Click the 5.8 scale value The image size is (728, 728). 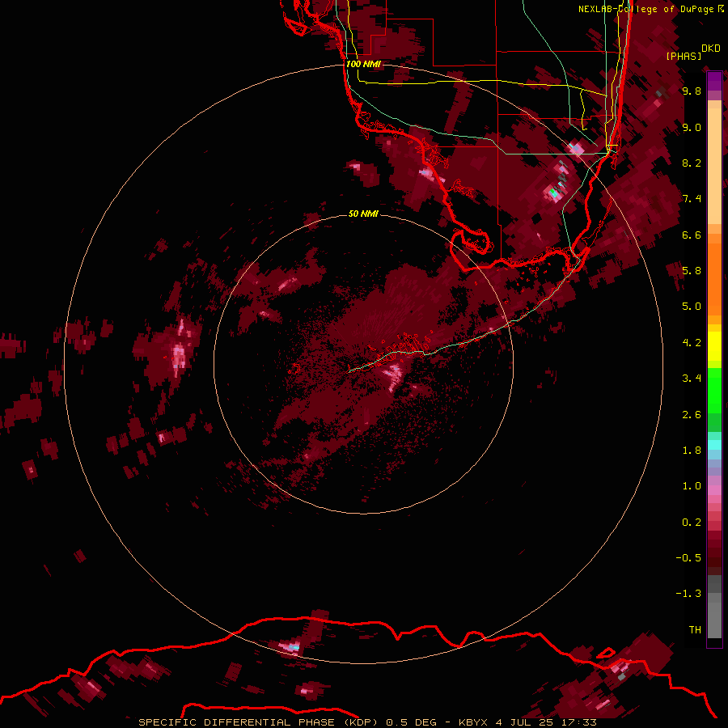[692, 271]
